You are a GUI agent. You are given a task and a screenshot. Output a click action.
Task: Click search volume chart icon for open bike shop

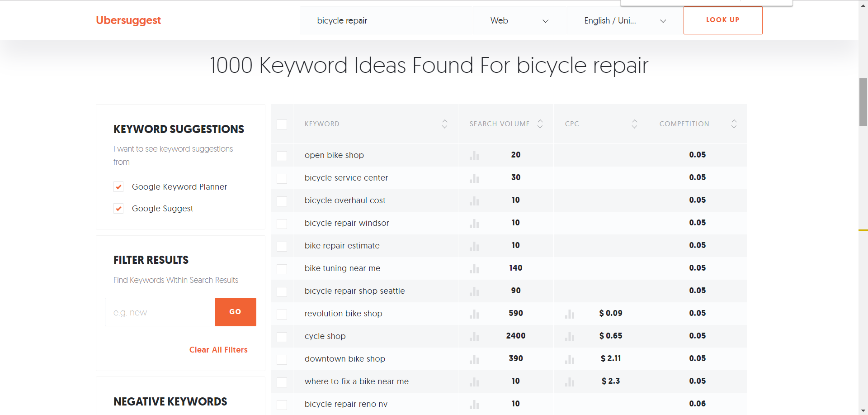pyautogui.click(x=474, y=156)
